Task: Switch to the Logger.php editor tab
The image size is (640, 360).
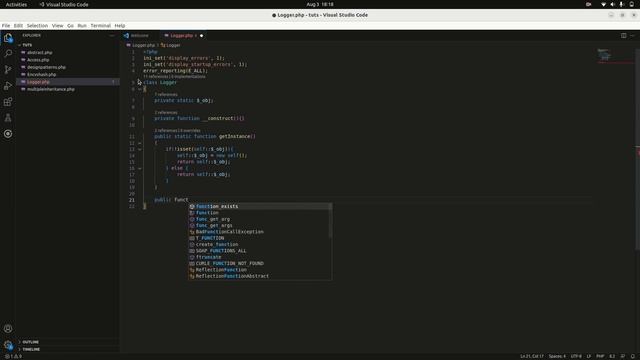Action: [x=181, y=36]
